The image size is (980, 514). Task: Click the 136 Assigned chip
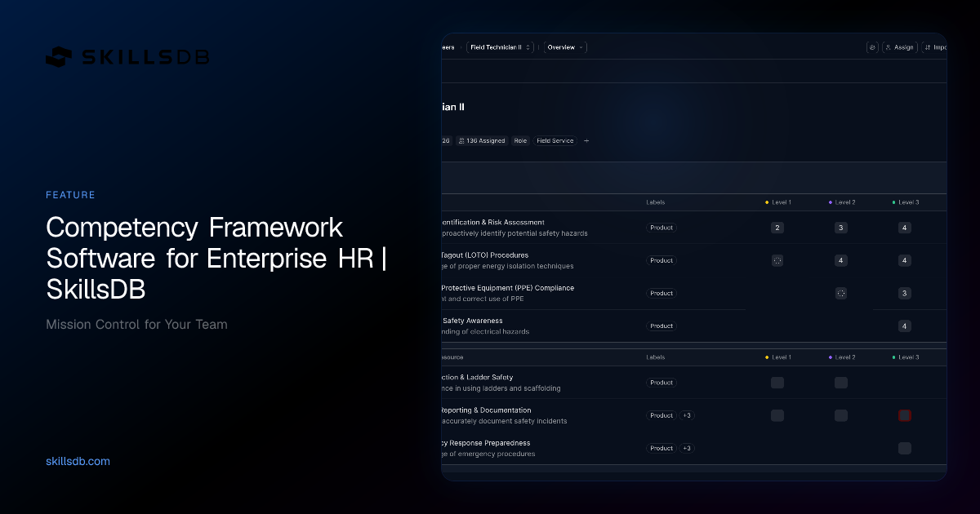[x=483, y=140]
